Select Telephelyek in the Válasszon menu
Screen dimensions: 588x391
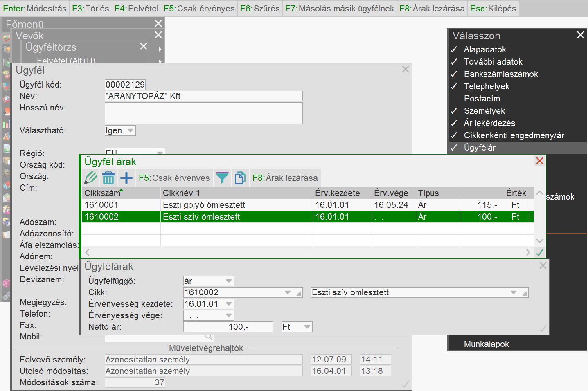[487, 86]
